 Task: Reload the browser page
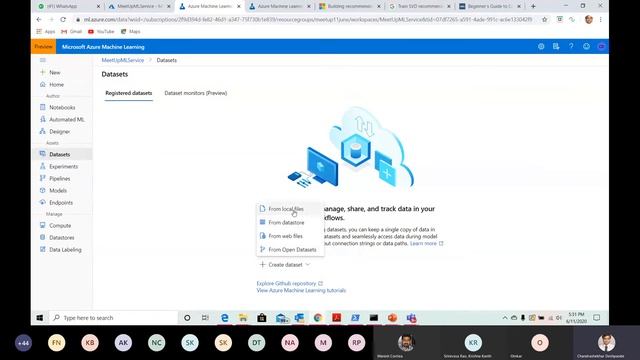(x=63, y=19)
